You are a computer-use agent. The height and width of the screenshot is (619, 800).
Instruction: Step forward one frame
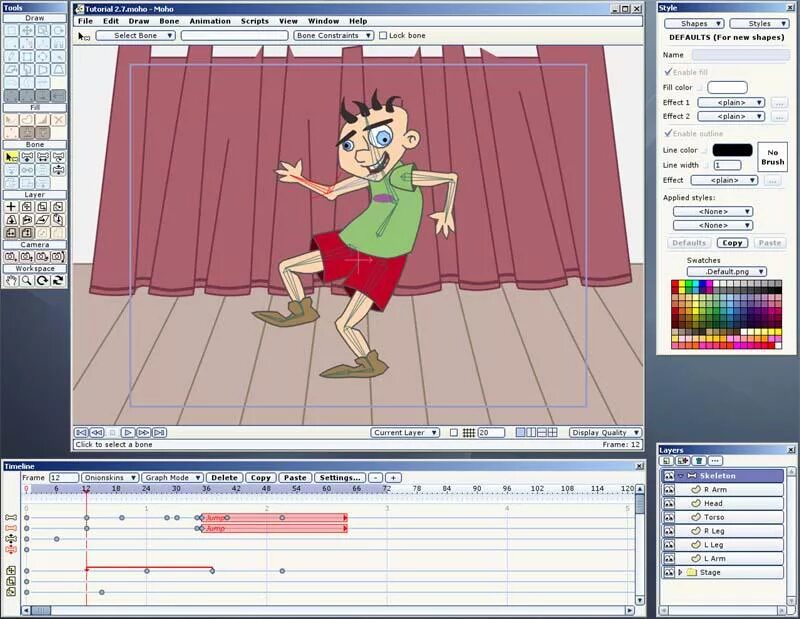coord(144,433)
